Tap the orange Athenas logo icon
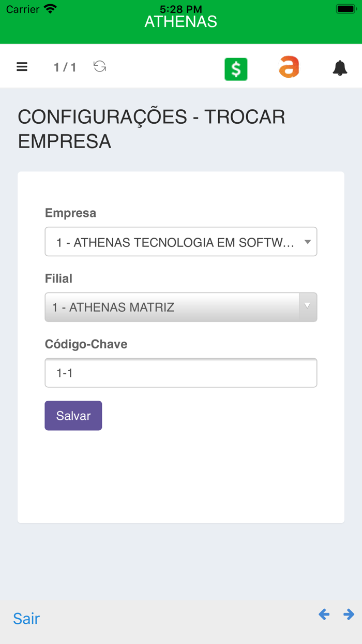Screen dimensions: 362x644 click(289, 67)
